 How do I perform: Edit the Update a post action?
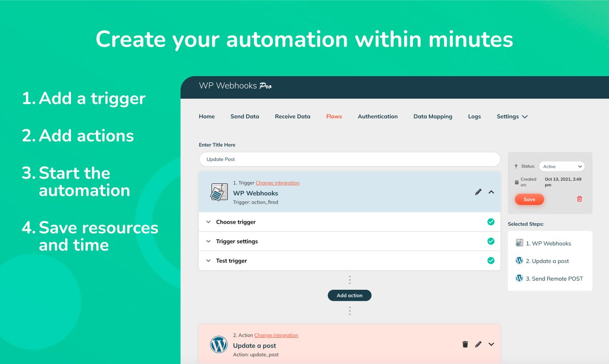tap(478, 344)
